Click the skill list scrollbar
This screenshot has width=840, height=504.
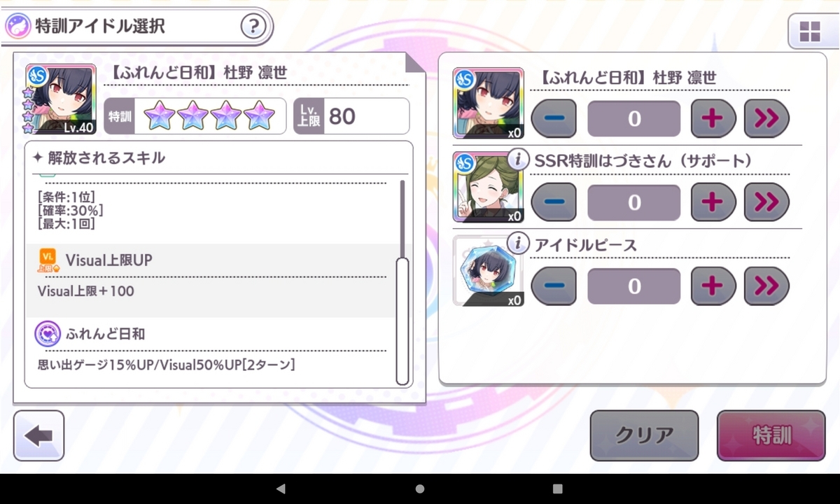[x=402, y=321]
